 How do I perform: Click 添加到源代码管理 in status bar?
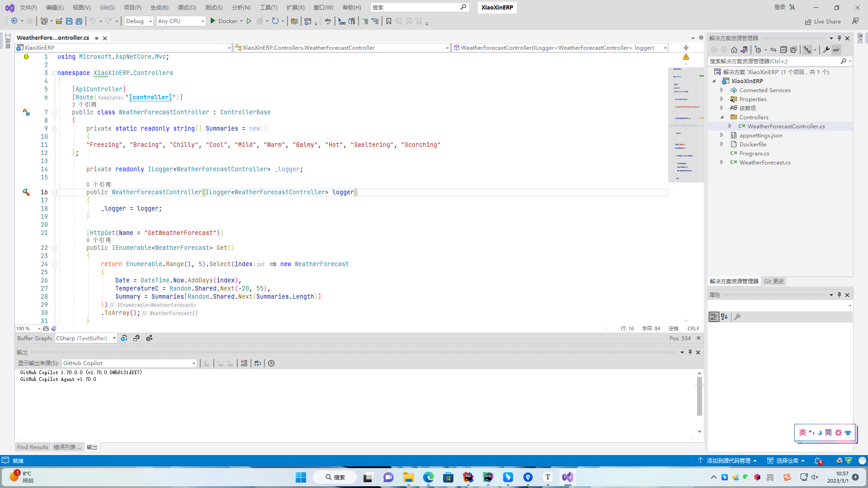click(728, 461)
